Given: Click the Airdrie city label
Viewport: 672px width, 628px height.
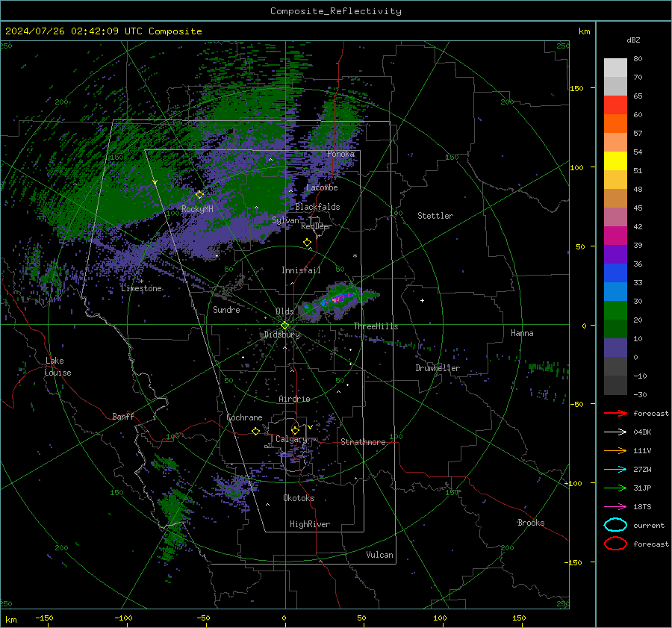Looking at the screenshot, I should (294, 399).
